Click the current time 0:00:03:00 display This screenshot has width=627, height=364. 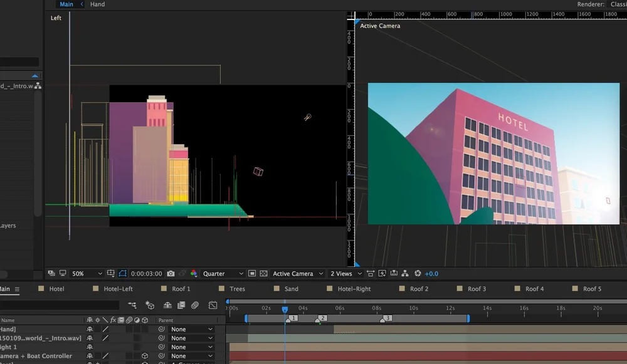click(x=147, y=274)
